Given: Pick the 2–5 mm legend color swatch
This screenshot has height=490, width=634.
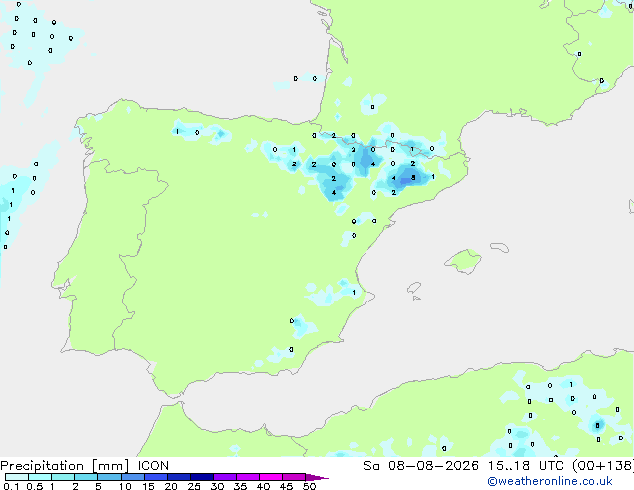Looking at the screenshot, I should point(86,477).
